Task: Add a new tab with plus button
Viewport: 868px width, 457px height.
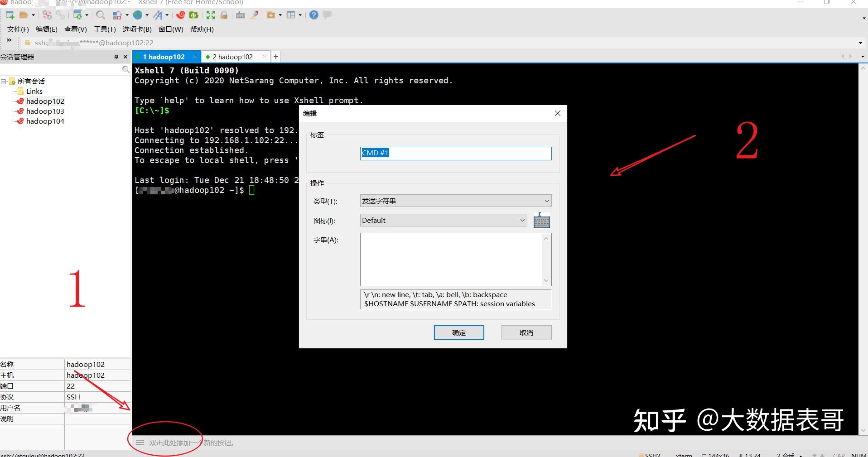Action: pos(275,57)
